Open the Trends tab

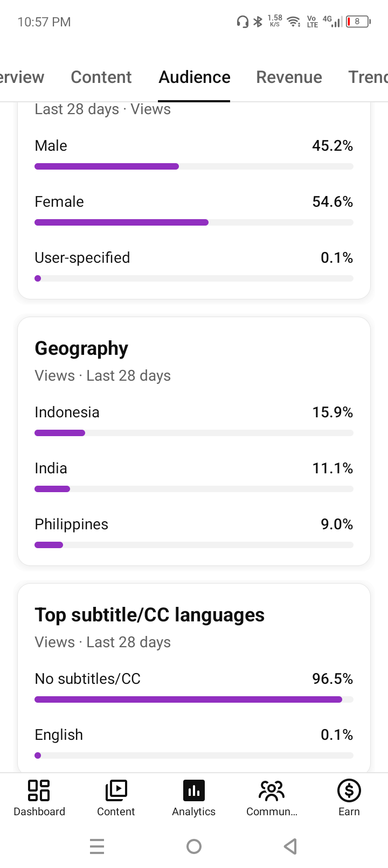pyautogui.click(x=368, y=77)
